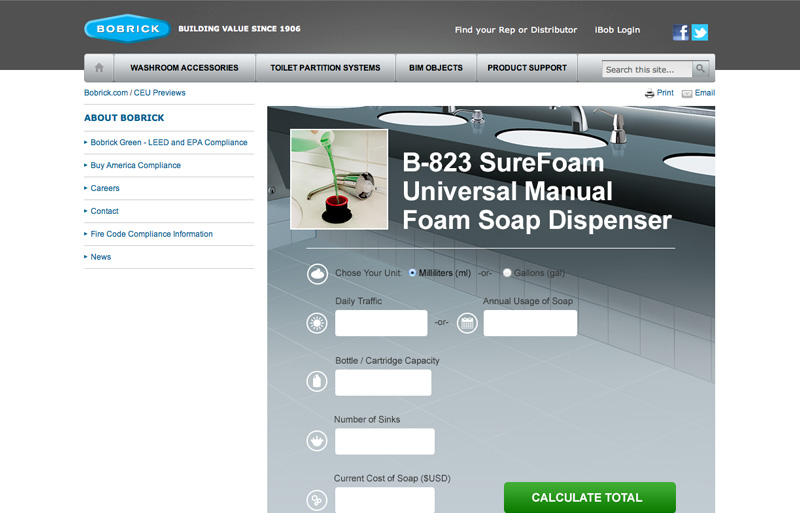Click the Email link
The height and width of the screenshot is (513, 800).
point(705,93)
